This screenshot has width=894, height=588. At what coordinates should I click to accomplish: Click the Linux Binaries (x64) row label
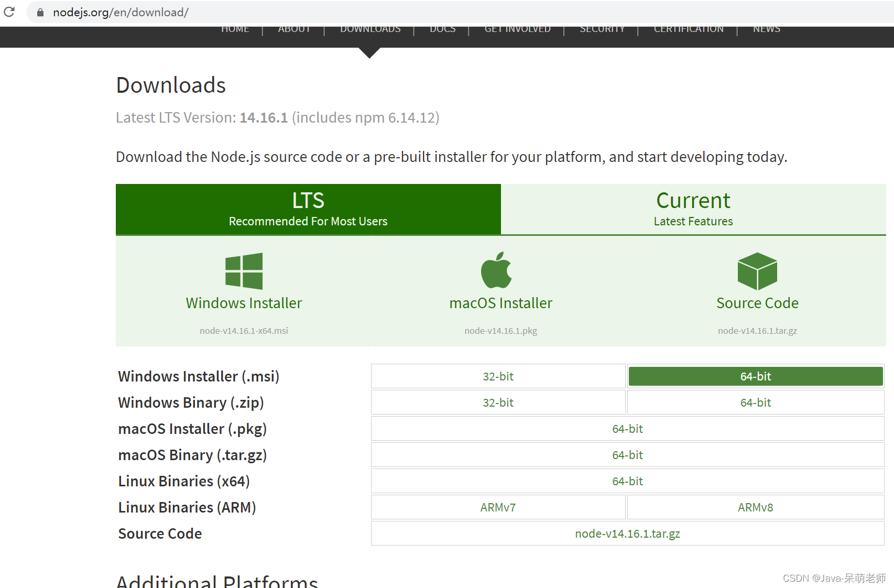tap(184, 481)
